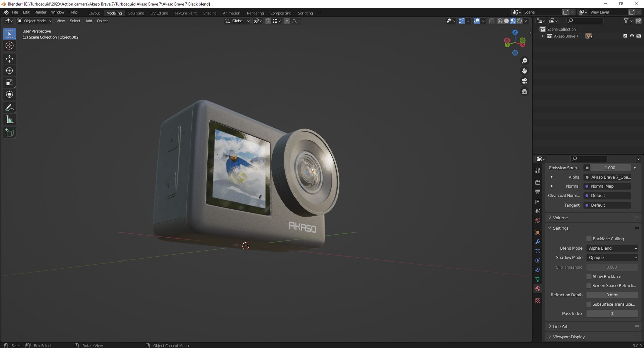The height and width of the screenshot is (348, 644).
Task: Click the Normal Map input button
Action: tap(607, 186)
